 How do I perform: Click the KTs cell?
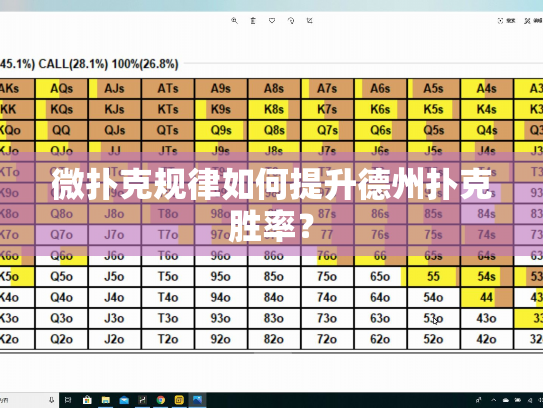168,109
